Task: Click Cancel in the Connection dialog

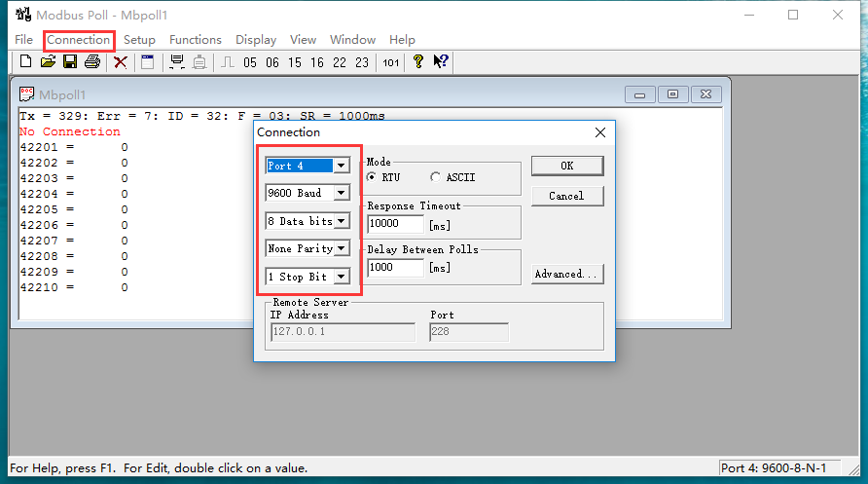Action: [x=567, y=196]
